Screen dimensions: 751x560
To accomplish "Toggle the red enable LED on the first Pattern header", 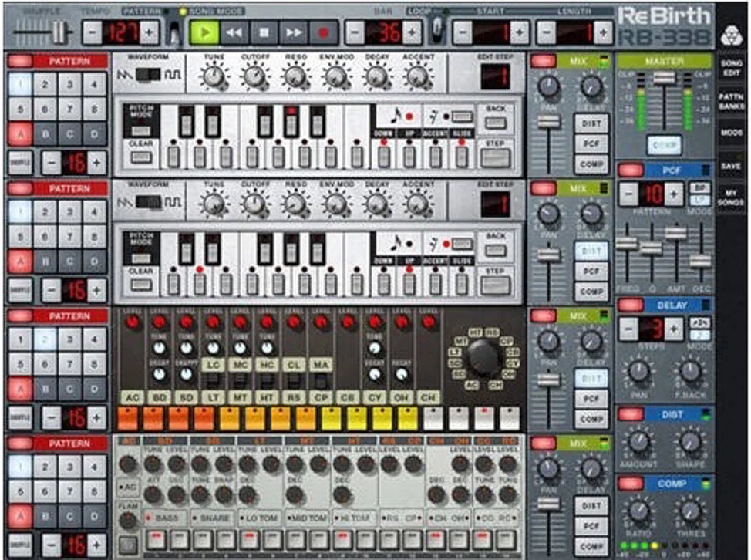I will [20, 61].
